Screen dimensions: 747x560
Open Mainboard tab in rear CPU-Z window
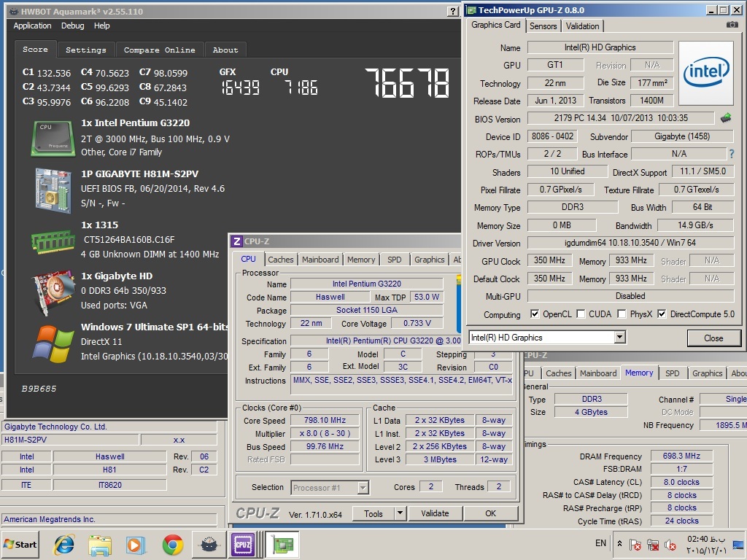[598, 373]
